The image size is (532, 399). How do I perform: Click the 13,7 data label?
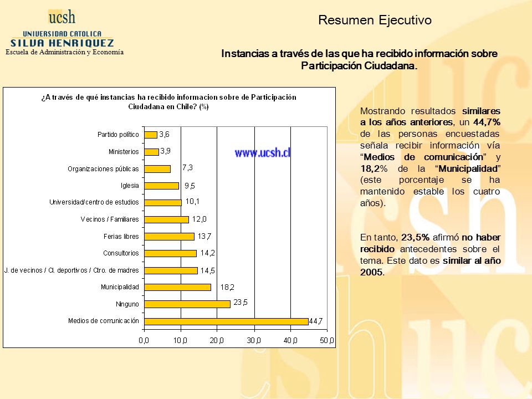click(204, 236)
